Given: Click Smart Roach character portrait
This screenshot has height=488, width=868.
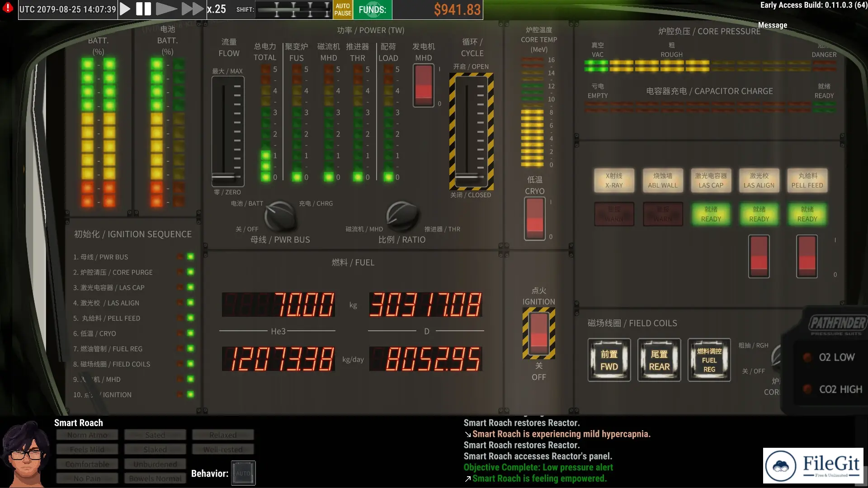Looking at the screenshot, I should (x=25, y=454).
